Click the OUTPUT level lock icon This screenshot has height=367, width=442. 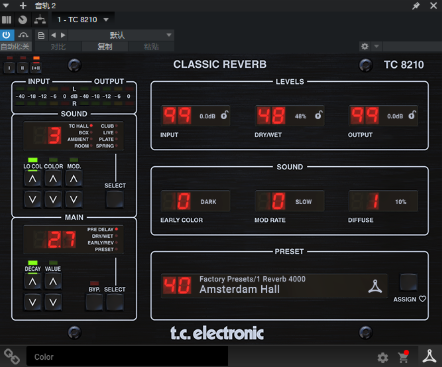tap(412, 115)
